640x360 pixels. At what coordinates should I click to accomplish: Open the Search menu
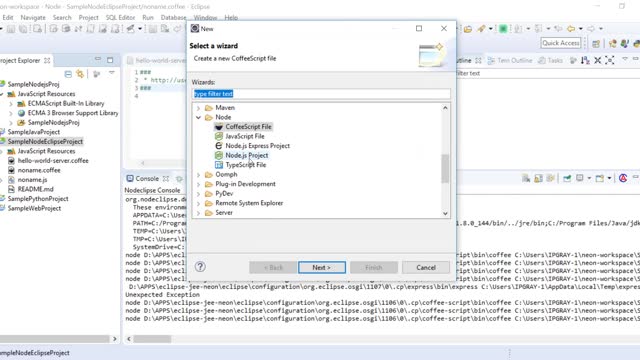point(62,18)
